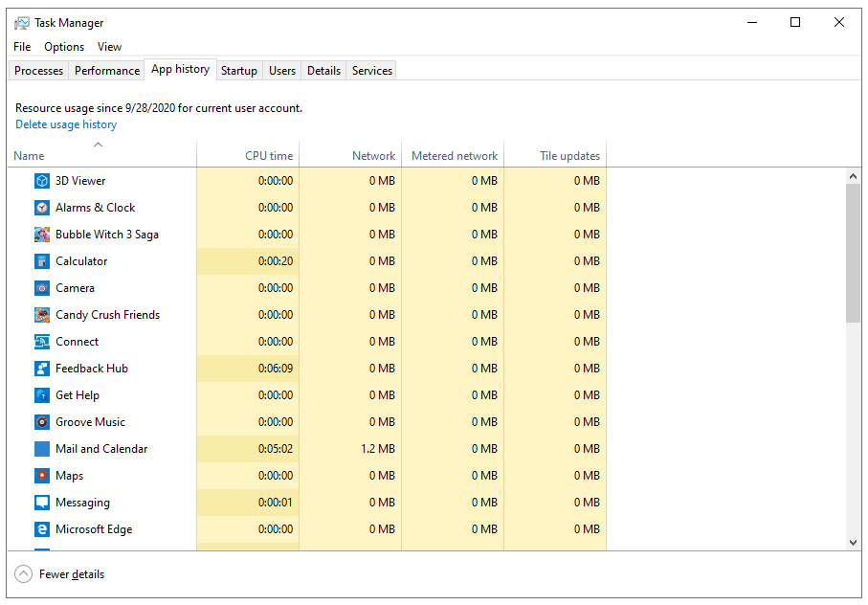The width and height of the screenshot is (868, 605).
Task: Select the Camera row name
Action: 75,288
